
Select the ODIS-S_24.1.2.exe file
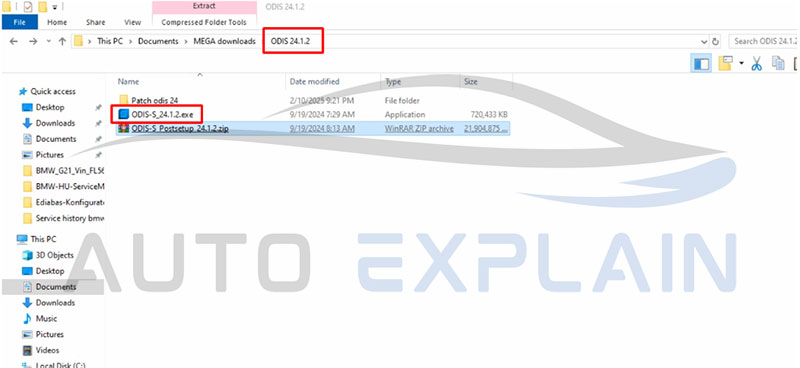pyautogui.click(x=162, y=115)
